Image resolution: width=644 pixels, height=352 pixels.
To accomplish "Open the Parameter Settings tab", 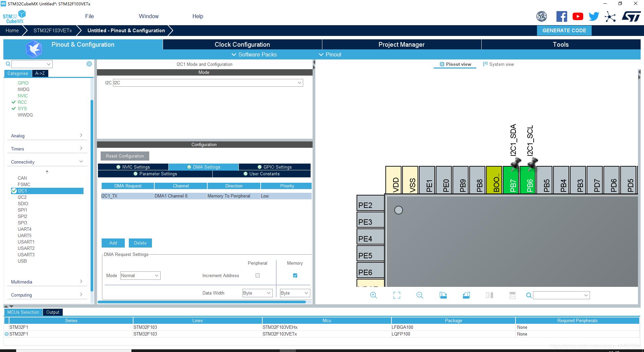I will [x=155, y=174].
